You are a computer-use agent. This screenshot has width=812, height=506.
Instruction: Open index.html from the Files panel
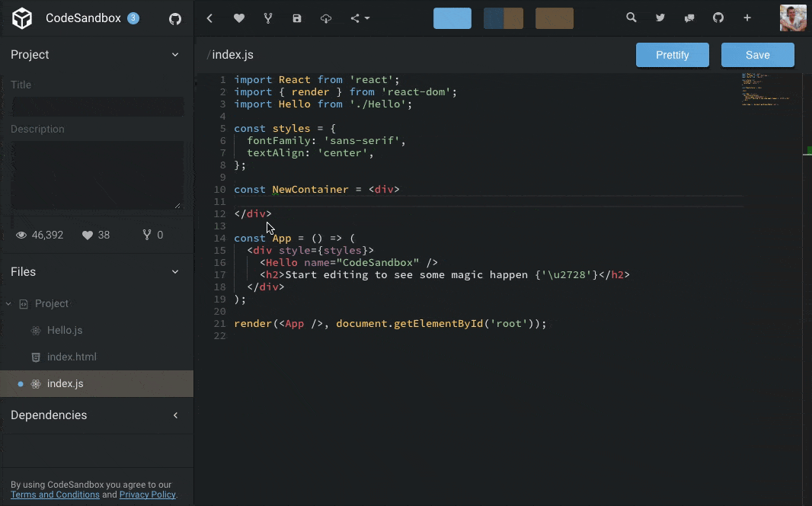point(72,357)
